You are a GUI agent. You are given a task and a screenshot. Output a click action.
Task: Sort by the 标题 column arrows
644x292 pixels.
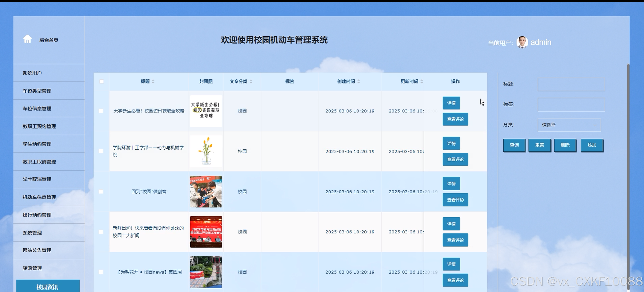click(153, 82)
